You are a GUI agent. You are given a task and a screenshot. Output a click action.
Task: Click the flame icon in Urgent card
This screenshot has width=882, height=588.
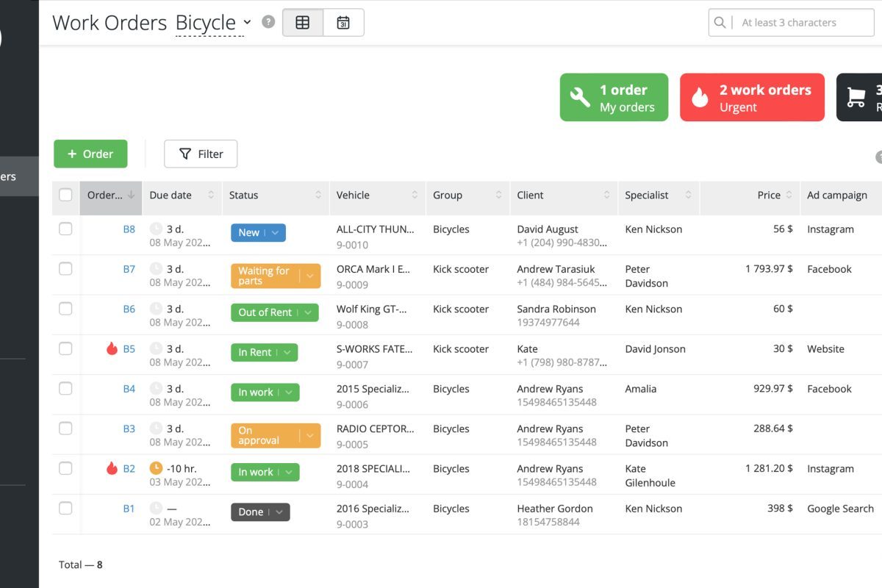(700, 98)
